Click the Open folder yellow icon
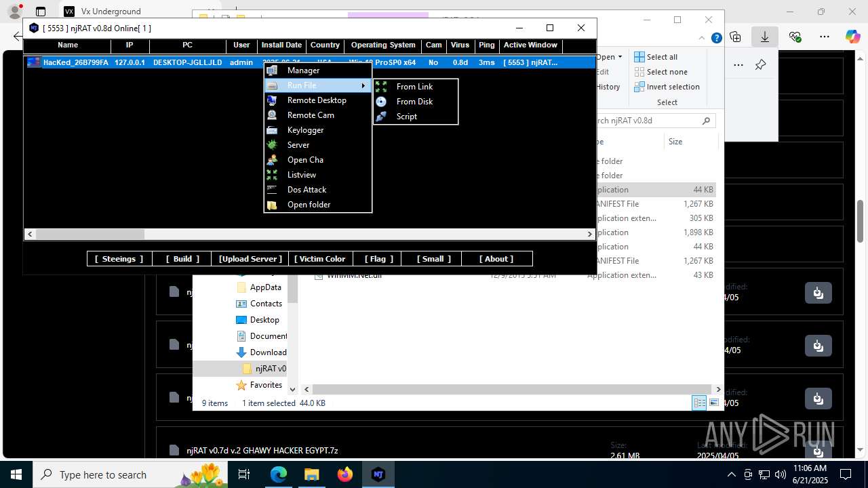This screenshot has width=868, height=488. tap(272, 205)
